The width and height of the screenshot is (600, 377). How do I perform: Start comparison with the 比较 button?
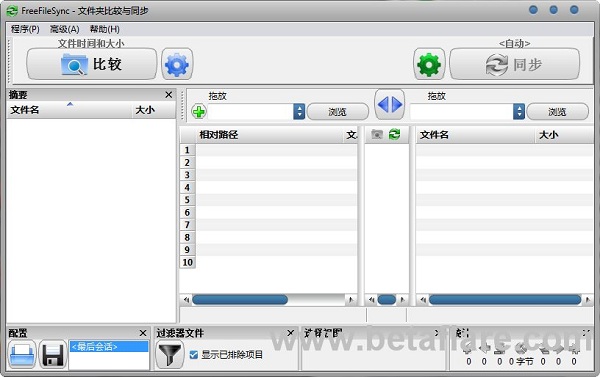(x=92, y=64)
